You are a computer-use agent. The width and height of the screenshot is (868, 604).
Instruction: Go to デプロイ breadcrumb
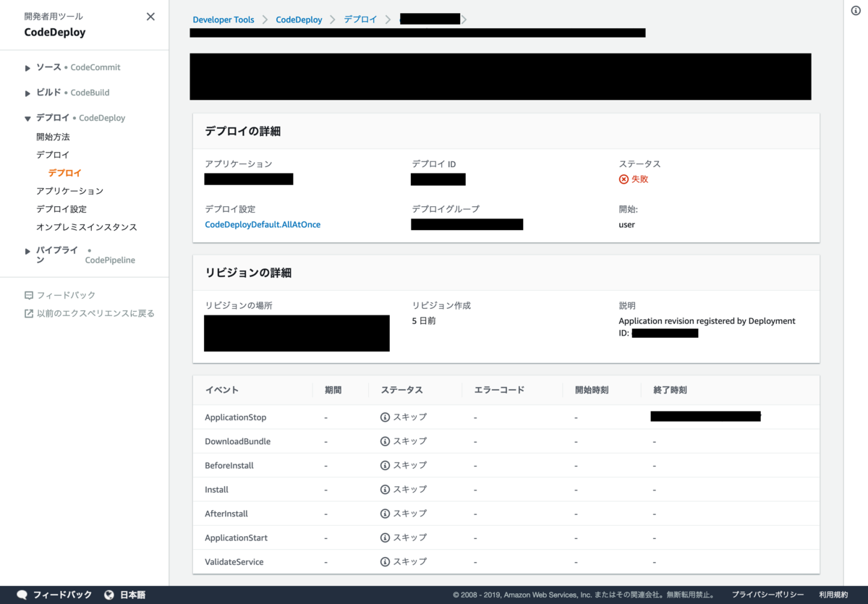click(x=360, y=20)
